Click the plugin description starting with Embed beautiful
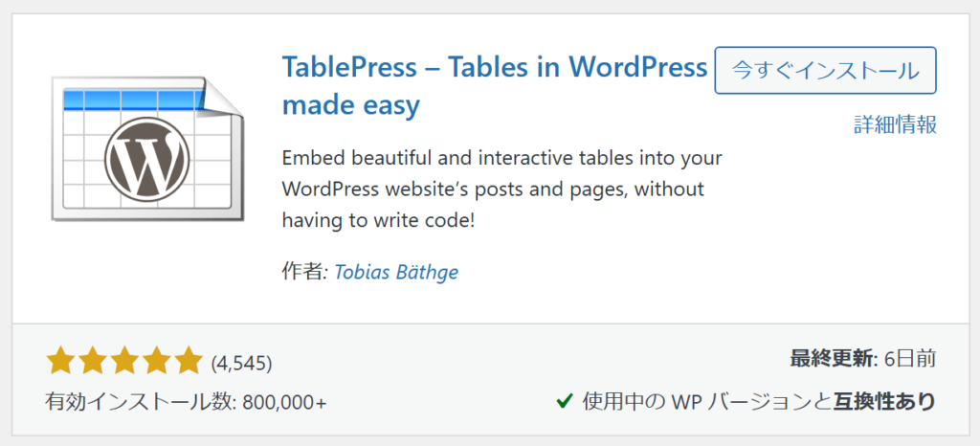The height and width of the screenshot is (446, 980). click(501, 190)
